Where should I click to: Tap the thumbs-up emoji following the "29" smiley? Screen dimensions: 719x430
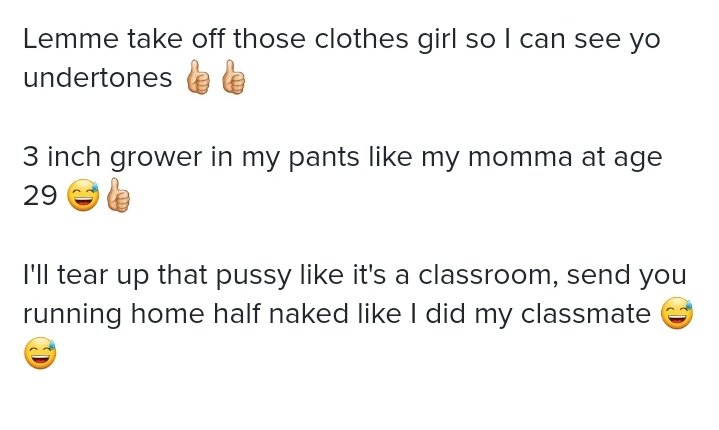pos(118,195)
